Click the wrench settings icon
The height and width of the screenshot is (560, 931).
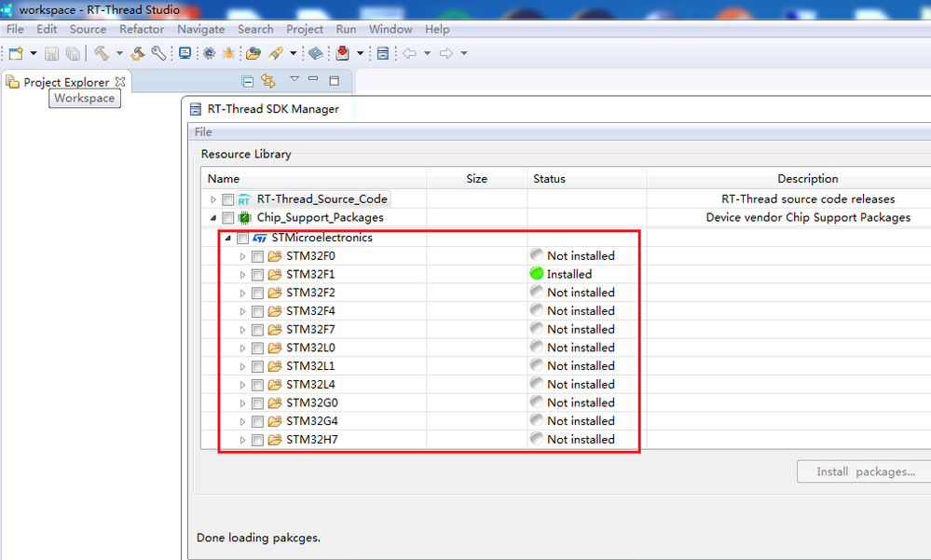click(x=158, y=53)
